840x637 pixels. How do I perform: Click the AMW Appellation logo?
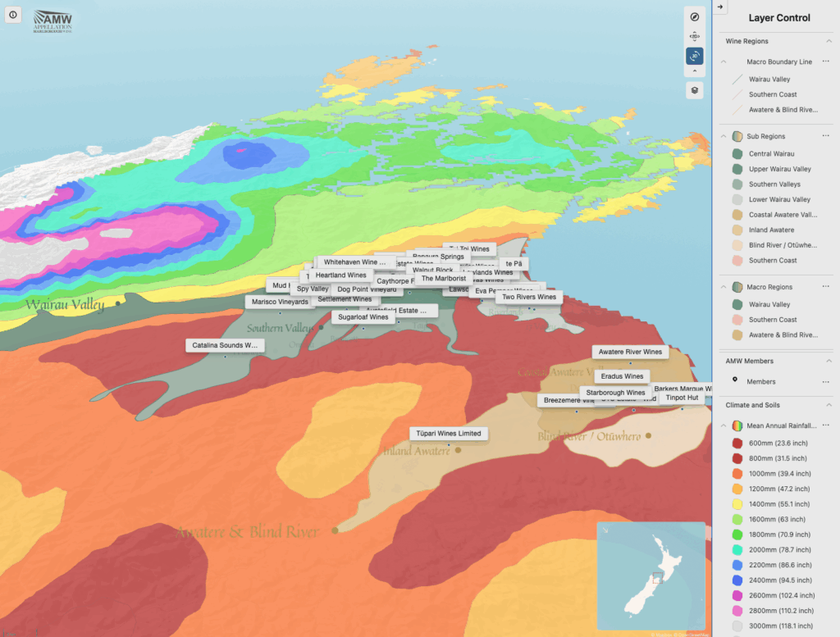[x=52, y=21]
